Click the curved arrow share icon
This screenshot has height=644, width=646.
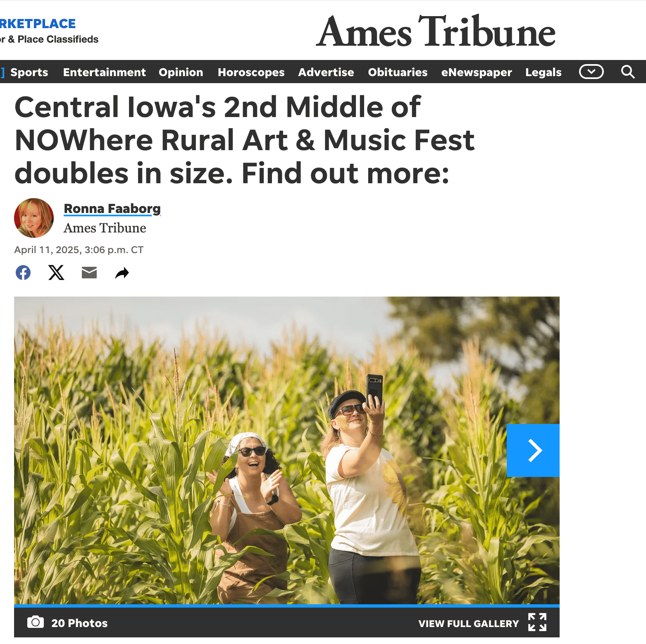(x=122, y=273)
